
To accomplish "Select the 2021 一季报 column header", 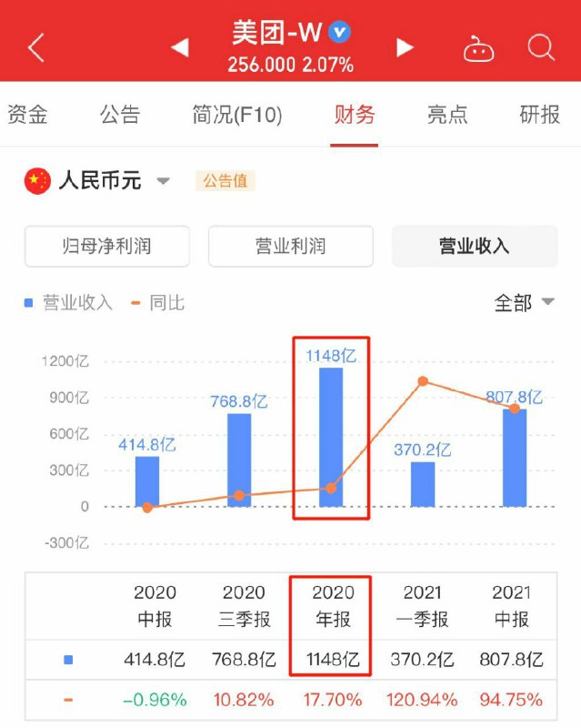I will [x=422, y=606].
